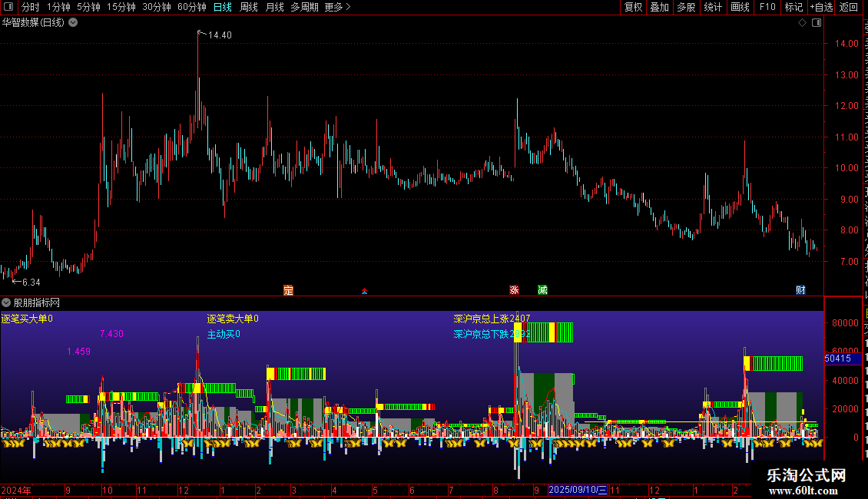This screenshot has height=499, width=868.
Task: Switch to 月线 monthly chart
Action: pos(274,7)
